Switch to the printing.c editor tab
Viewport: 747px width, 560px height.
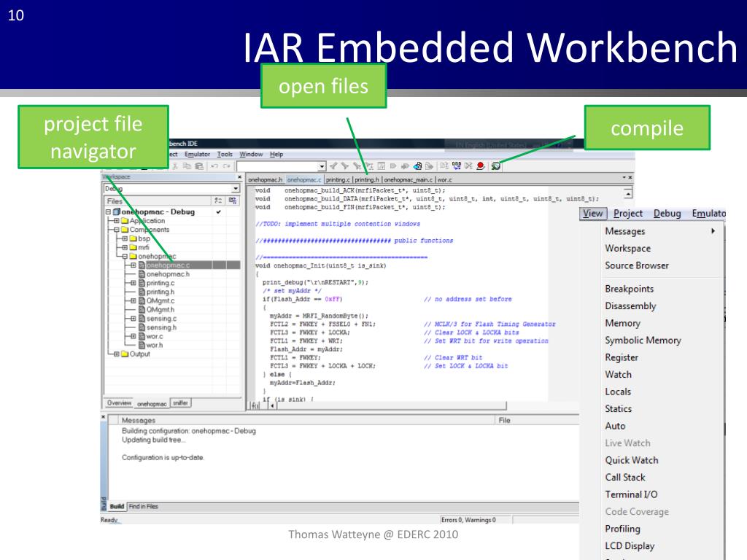pyautogui.click(x=338, y=180)
